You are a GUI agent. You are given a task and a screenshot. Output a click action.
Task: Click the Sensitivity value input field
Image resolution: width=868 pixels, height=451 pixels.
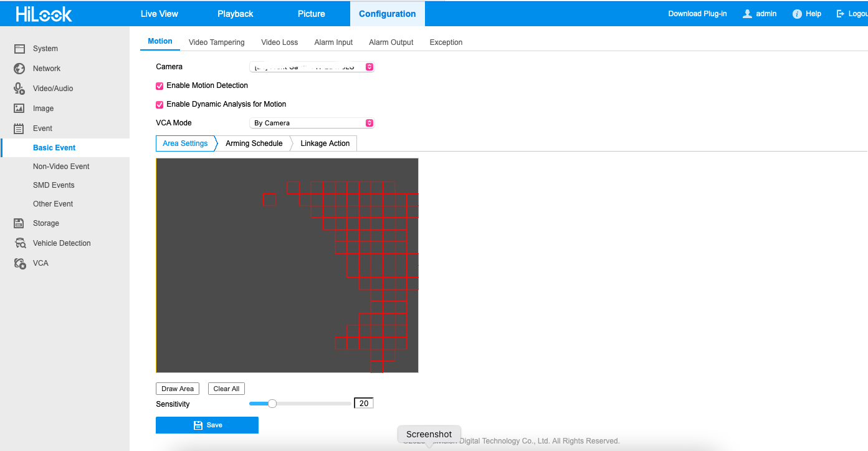(363, 404)
